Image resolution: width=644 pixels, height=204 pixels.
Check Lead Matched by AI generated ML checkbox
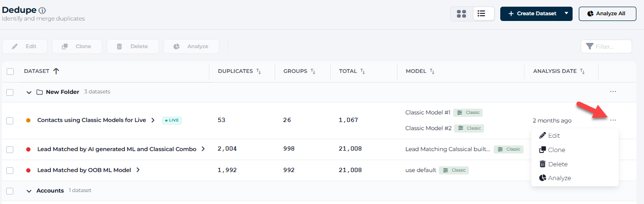[10, 150]
